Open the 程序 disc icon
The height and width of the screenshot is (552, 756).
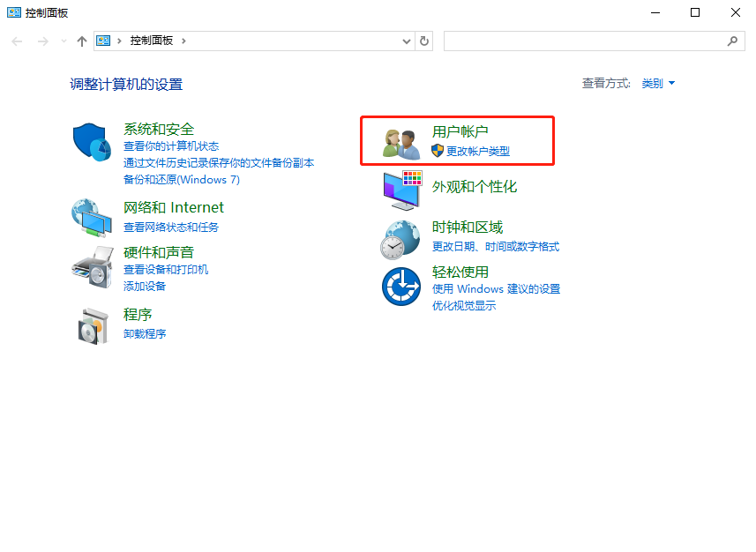tap(92, 324)
